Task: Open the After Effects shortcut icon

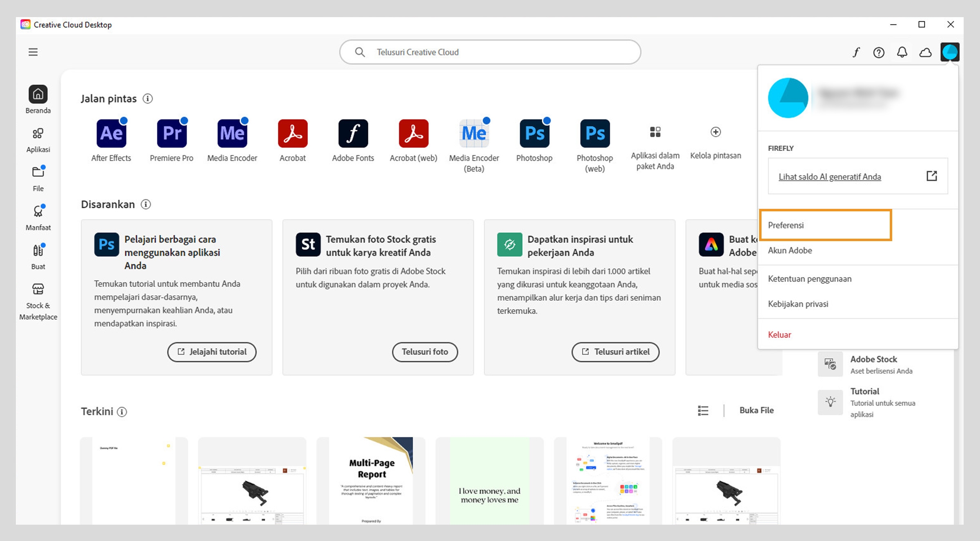Action: [111, 133]
